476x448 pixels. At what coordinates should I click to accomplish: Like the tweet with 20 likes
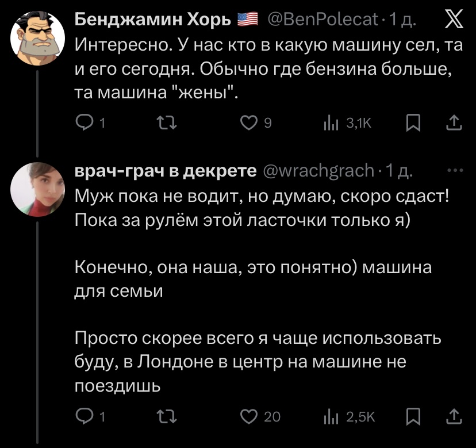point(249,417)
